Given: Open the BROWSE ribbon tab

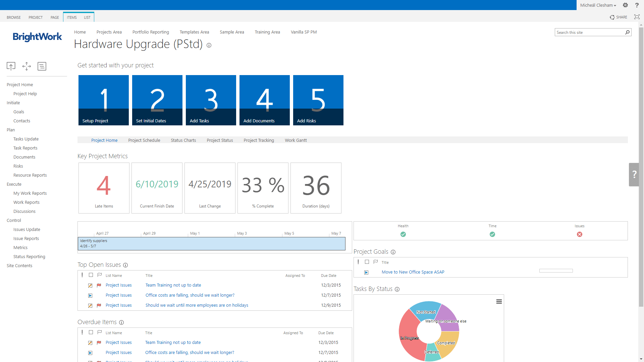Looking at the screenshot, I should click(x=14, y=17).
